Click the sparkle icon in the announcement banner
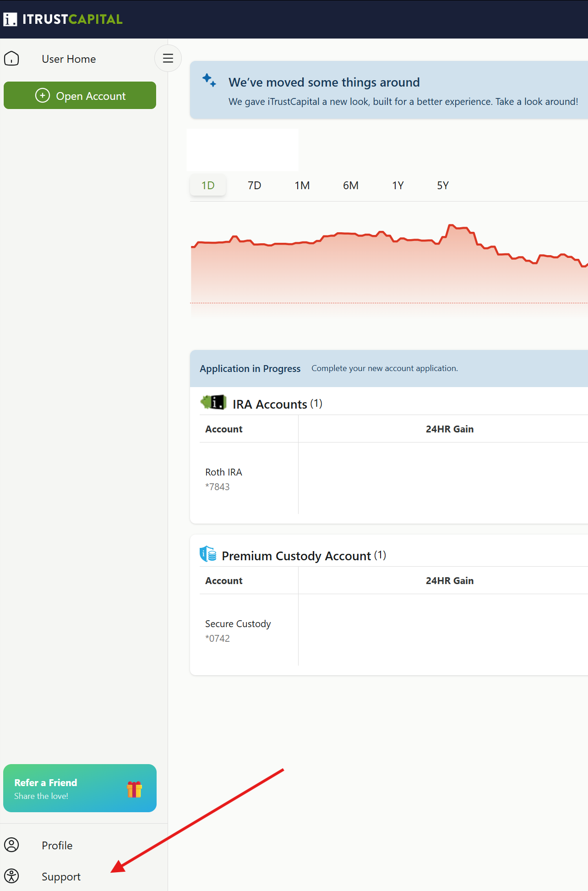This screenshot has width=588, height=891. [x=209, y=80]
